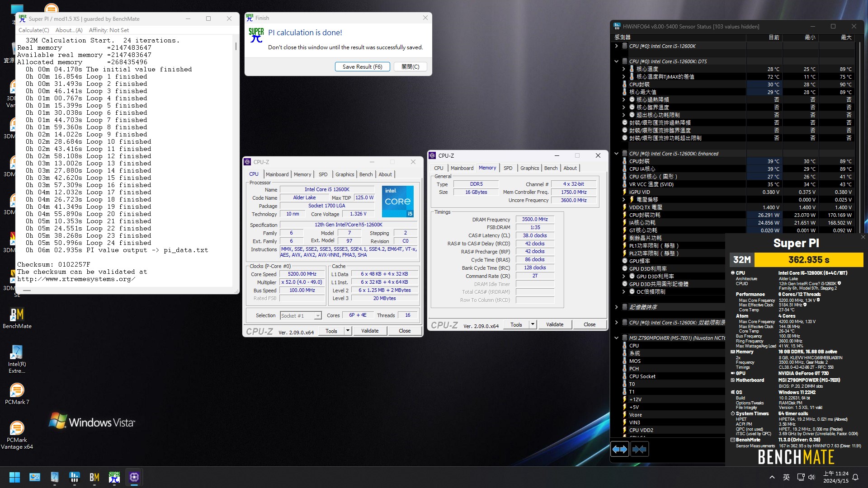
Task: Expand the 記憶體時序 group in HWiNFO
Action: [616, 307]
